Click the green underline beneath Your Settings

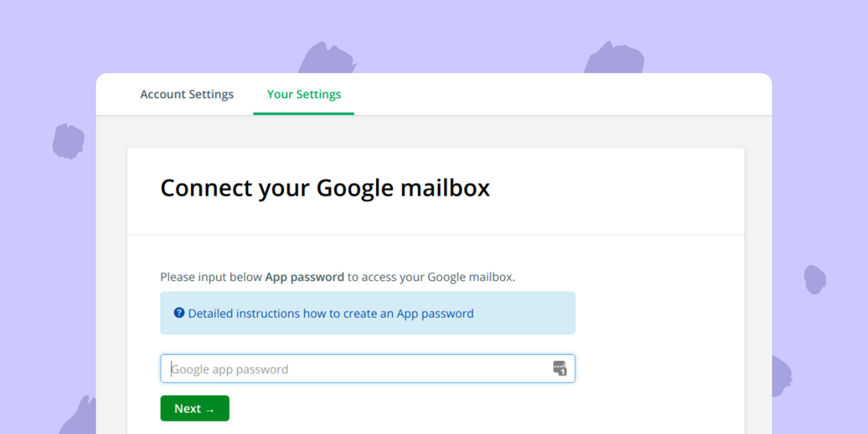click(303, 114)
